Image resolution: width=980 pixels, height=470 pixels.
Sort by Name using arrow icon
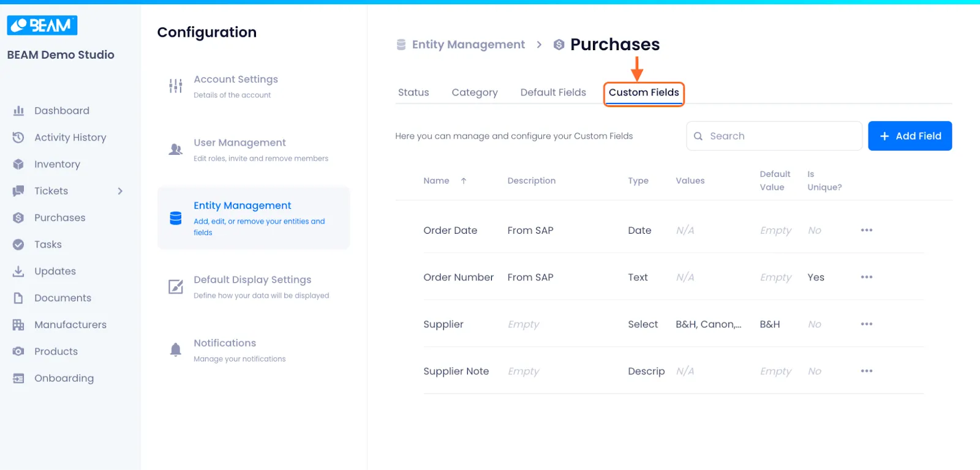pyautogui.click(x=464, y=181)
